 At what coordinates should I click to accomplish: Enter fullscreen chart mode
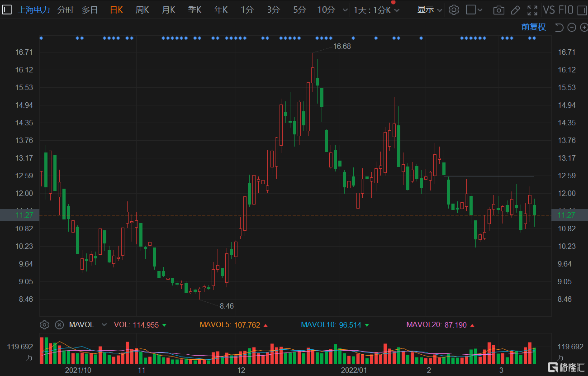click(532, 10)
